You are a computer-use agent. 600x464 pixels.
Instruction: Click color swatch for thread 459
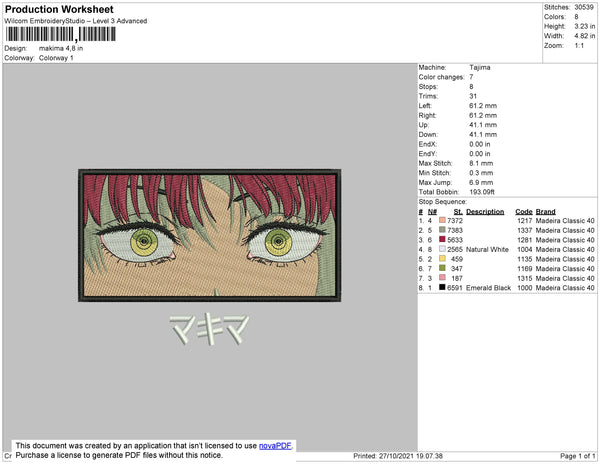point(442,259)
